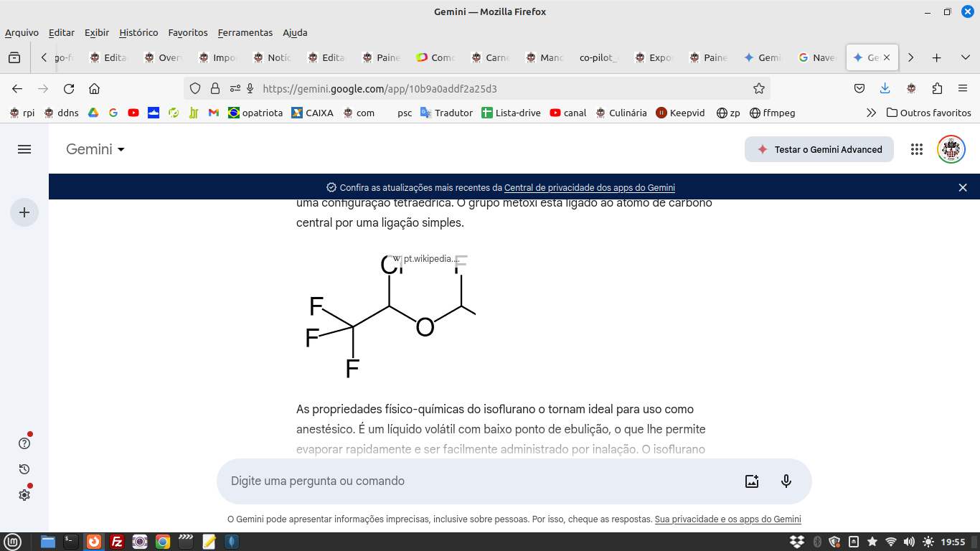980x551 pixels.
Task: Open the Histórico menu
Action: (138, 32)
